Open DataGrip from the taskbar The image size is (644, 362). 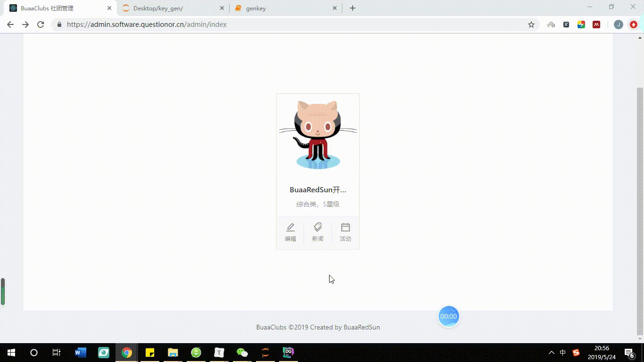pyautogui.click(x=289, y=353)
